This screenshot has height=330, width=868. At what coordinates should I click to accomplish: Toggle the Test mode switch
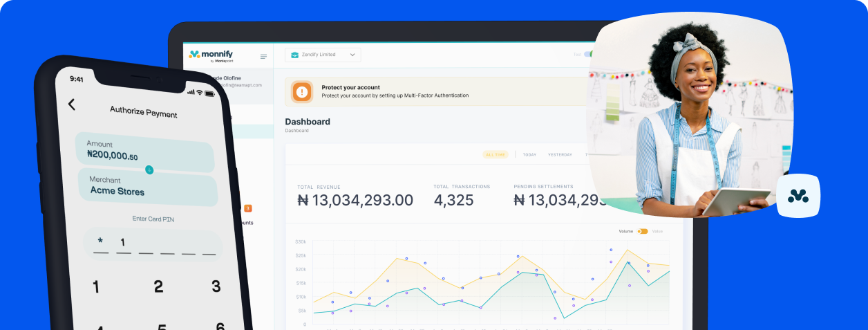click(588, 55)
